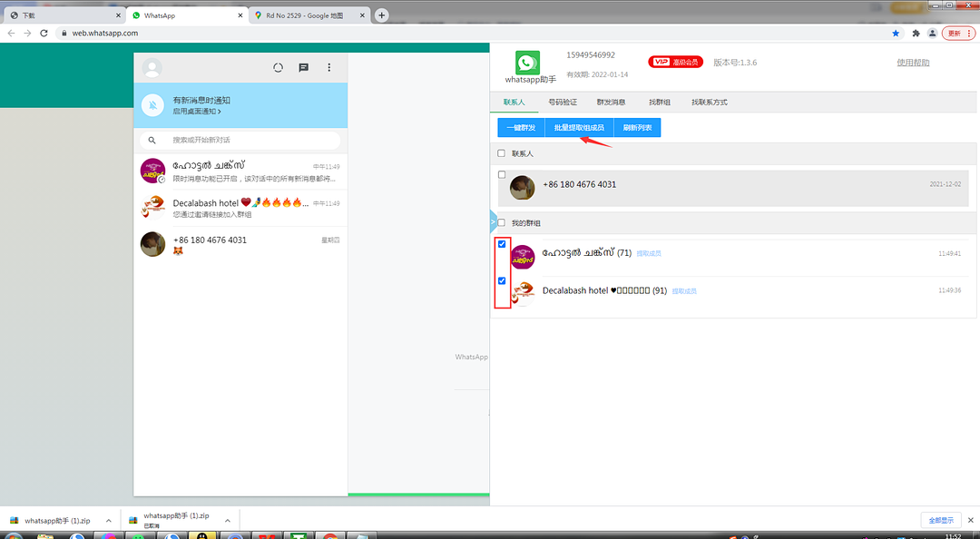Open WhatsApp three-dot menu

point(329,67)
